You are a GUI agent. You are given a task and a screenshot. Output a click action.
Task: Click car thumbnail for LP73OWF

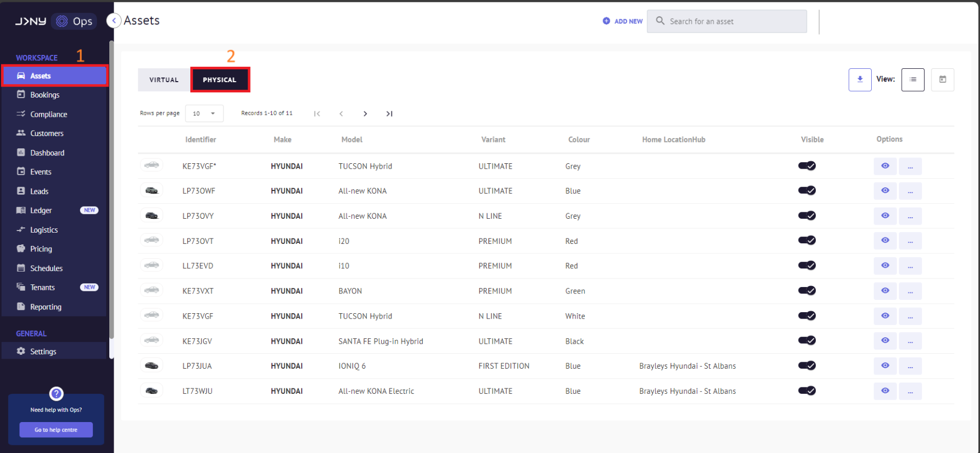151,190
